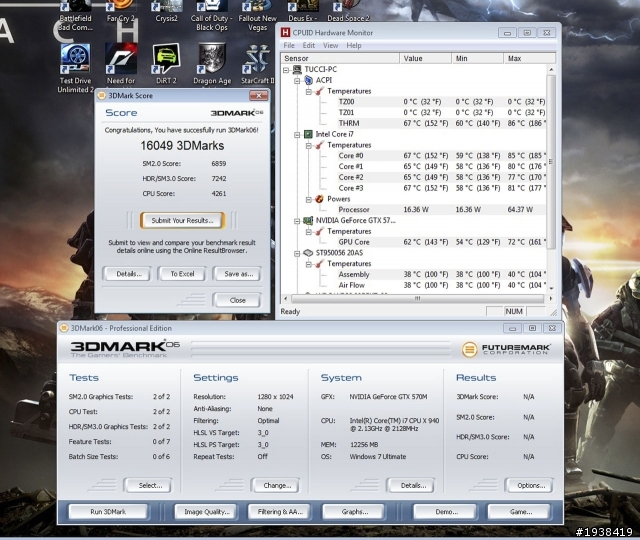This screenshot has height=540, width=640.
Task: Collapse the ST950056 20AS drive node
Action: click(x=298, y=253)
